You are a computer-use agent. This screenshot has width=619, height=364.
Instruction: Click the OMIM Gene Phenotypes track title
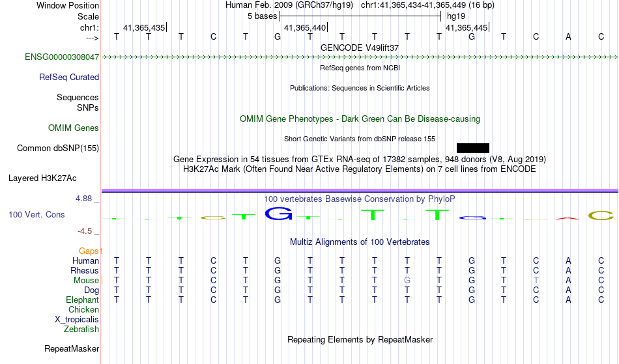pyautogui.click(x=360, y=119)
